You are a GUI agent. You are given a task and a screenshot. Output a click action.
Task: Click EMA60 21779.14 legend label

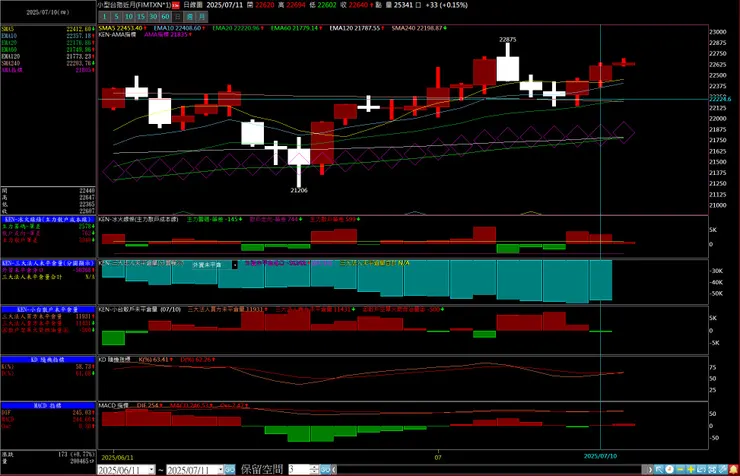(296, 28)
